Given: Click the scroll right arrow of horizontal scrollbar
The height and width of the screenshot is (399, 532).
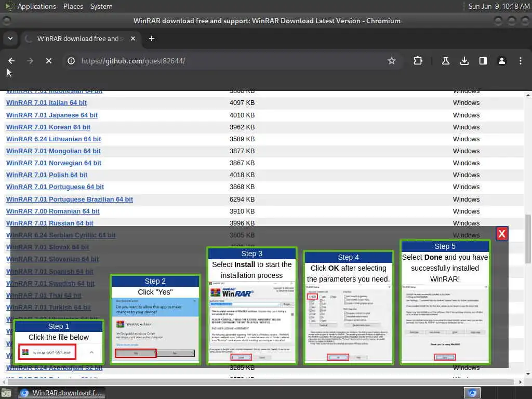Looking at the screenshot, I should tap(521, 382).
